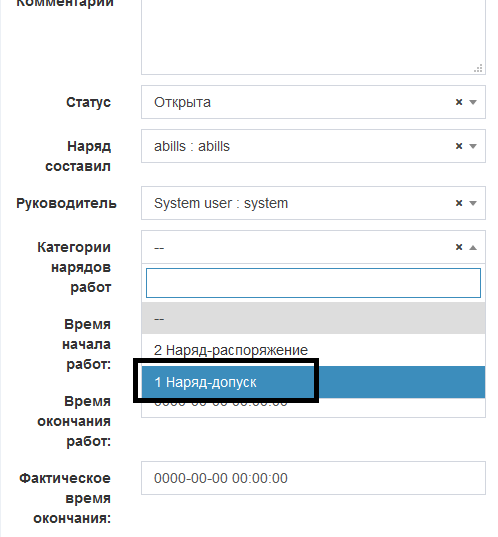Expand the Статус dropdown arrow
This screenshot has height=537, width=498.
point(473,102)
